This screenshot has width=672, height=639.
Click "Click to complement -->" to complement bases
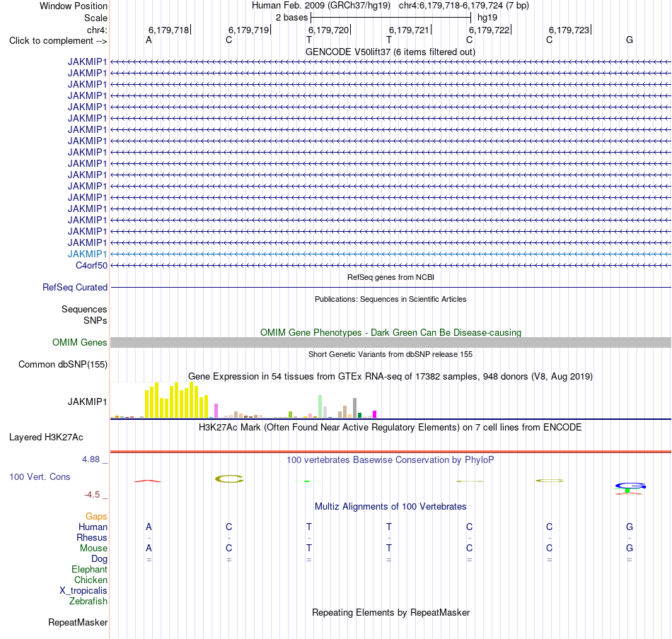tap(58, 41)
